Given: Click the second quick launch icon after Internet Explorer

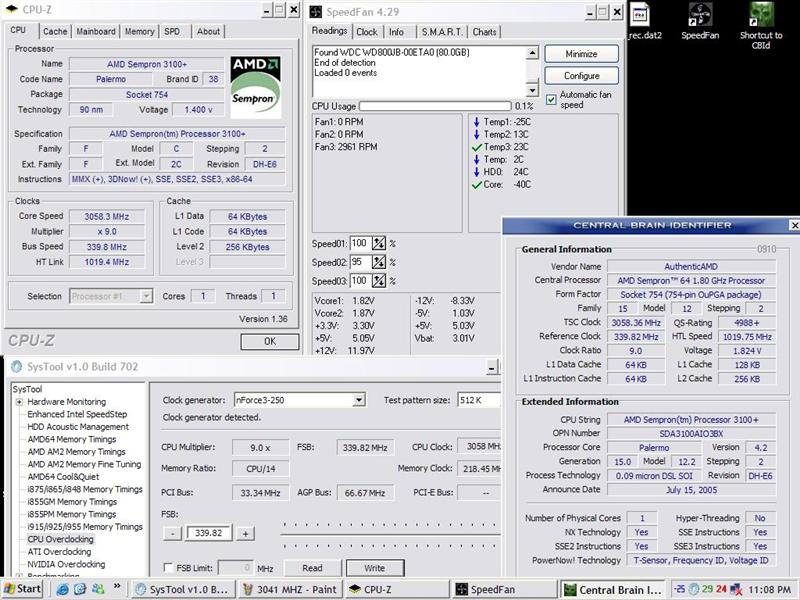Looking at the screenshot, I should tap(80, 589).
